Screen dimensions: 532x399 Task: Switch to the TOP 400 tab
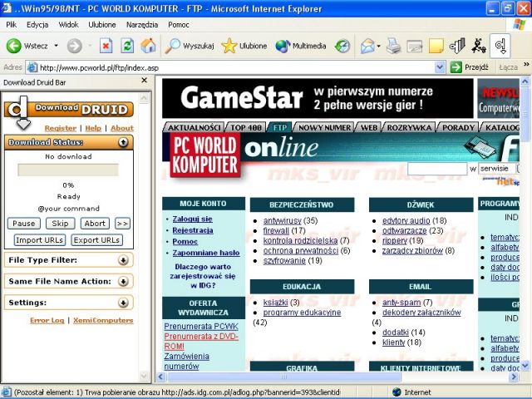246,127
